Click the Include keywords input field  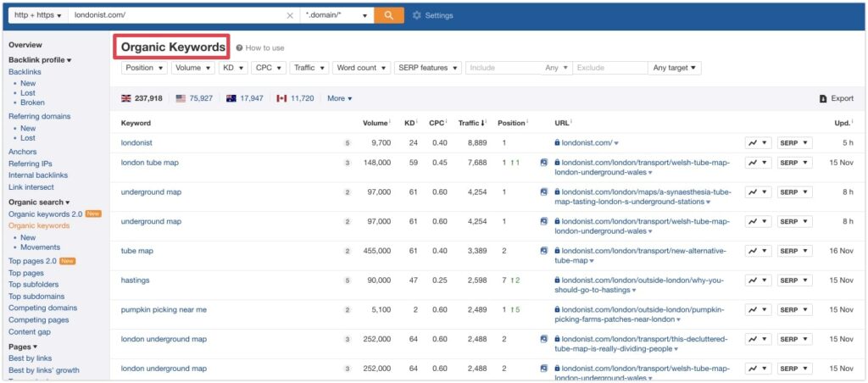pyautogui.click(x=504, y=68)
